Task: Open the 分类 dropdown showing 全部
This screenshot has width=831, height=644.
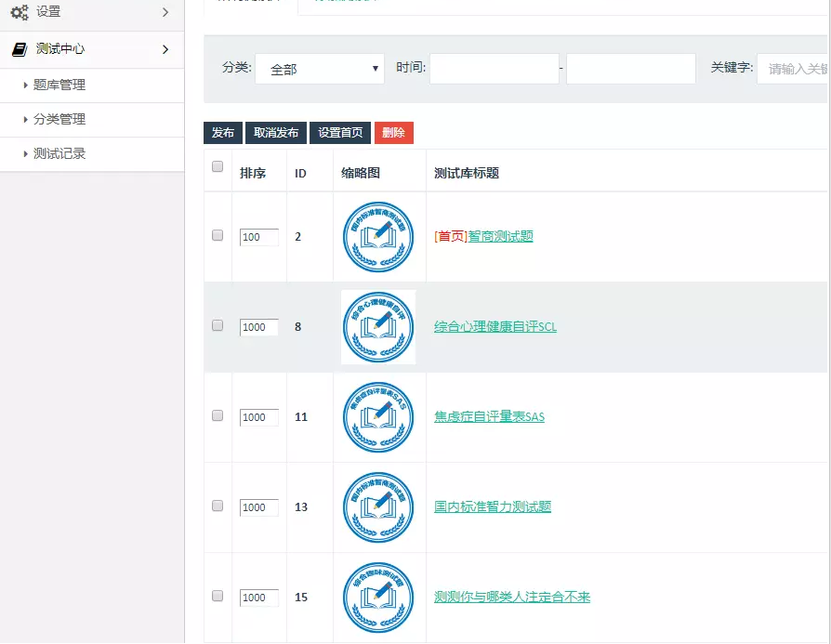Action: click(320, 69)
